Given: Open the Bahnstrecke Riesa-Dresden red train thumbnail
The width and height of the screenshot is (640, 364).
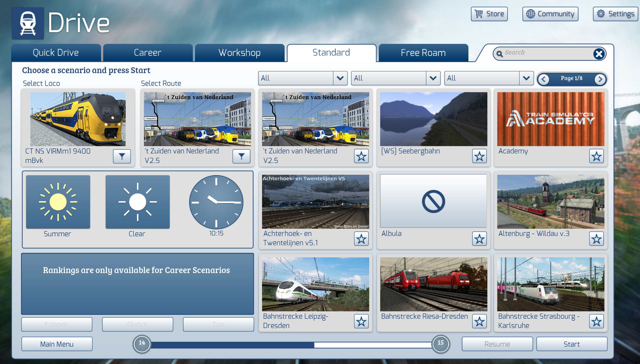Looking at the screenshot, I should click(434, 284).
